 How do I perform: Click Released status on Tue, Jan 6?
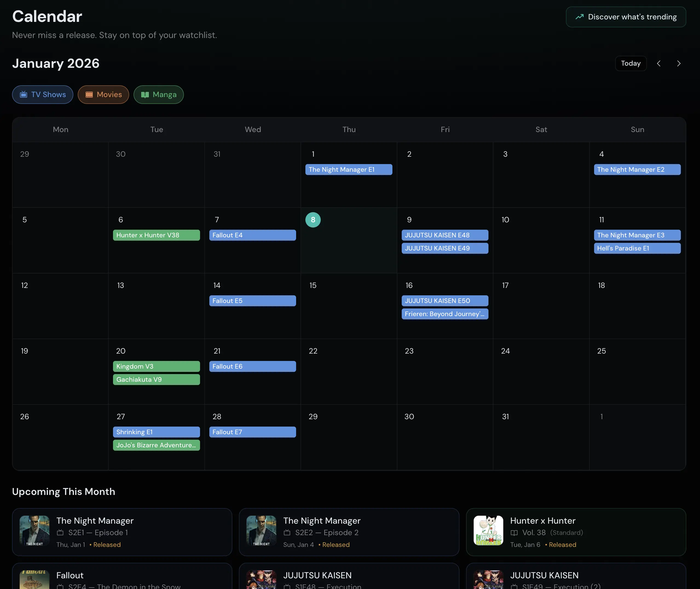(x=562, y=545)
